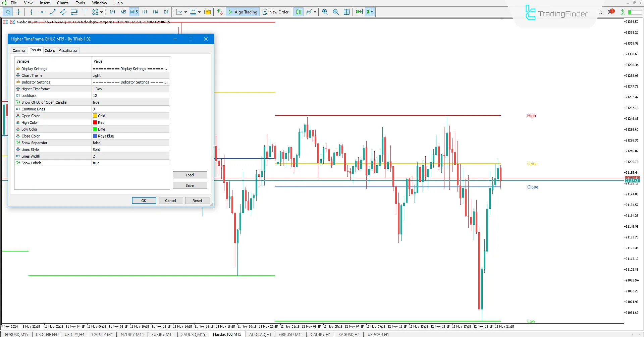Image resolution: width=644 pixels, height=337 pixels.
Task: Open the line chart type dropdown
Action: (x=185, y=12)
